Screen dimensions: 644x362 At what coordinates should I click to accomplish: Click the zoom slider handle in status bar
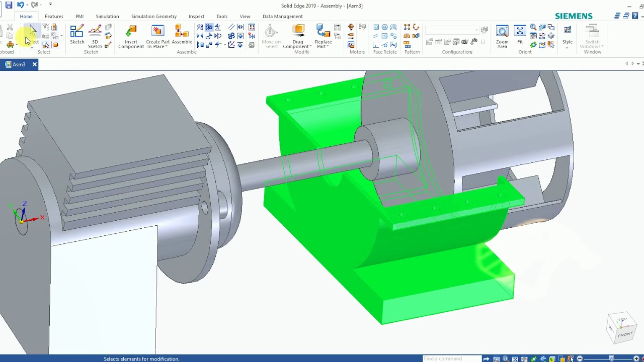coord(612,358)
